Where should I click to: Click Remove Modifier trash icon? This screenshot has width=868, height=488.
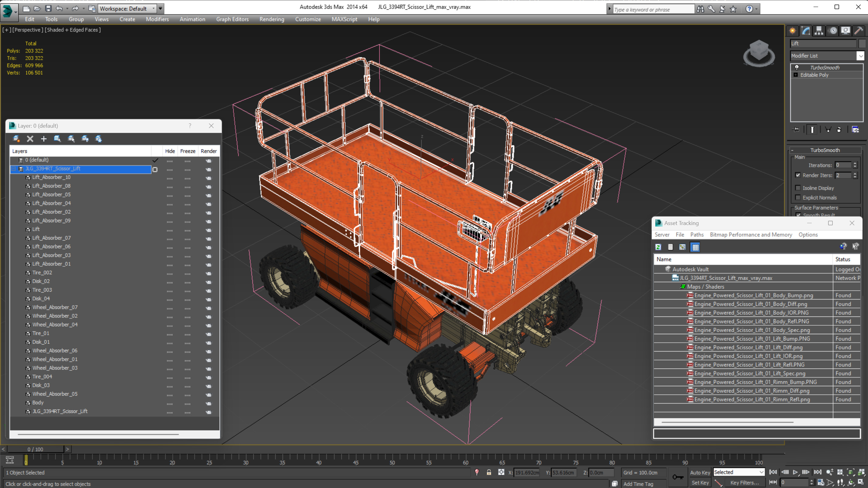tap(839, 130)
